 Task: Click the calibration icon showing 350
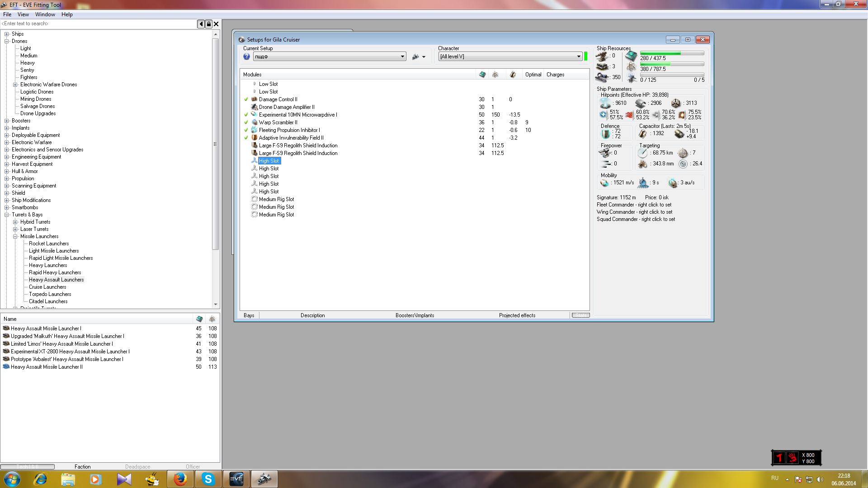pyautogui.click(x=602, y=78)
